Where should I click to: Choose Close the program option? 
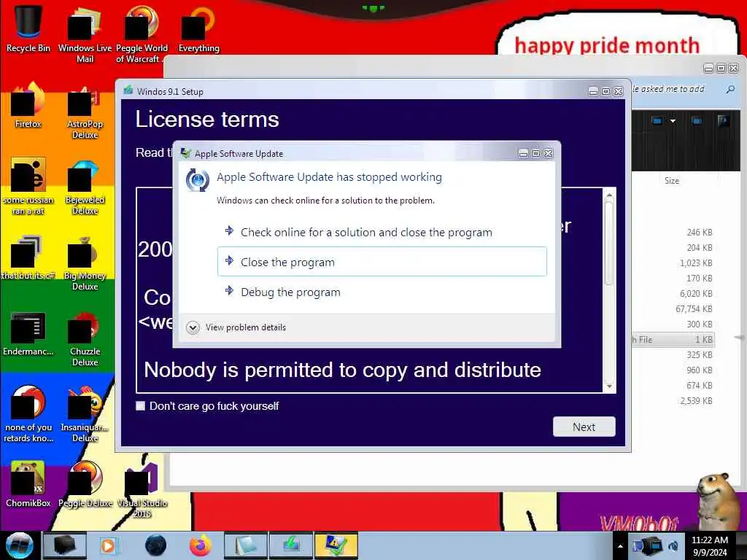pyautogui.click(x=382, y=262)
